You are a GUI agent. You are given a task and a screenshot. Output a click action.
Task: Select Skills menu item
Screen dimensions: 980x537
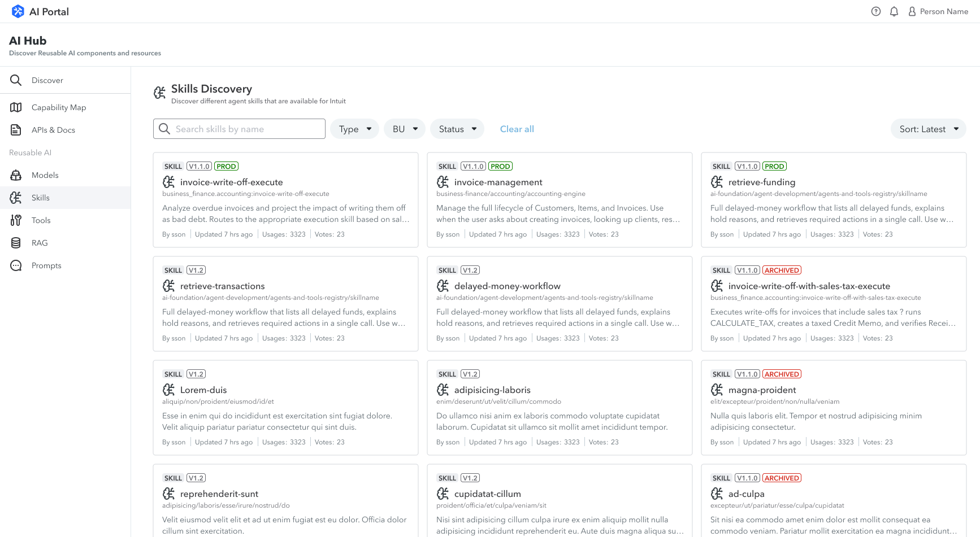65,198
